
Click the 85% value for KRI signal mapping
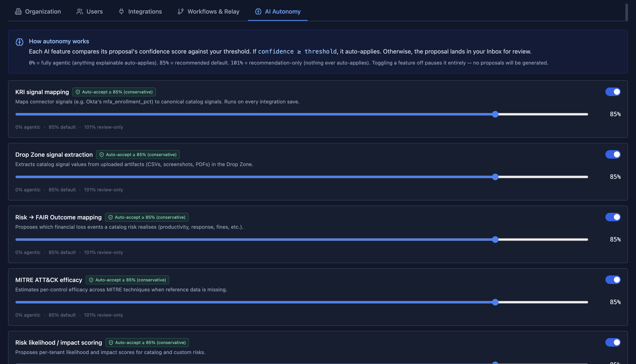coord(615,114)
